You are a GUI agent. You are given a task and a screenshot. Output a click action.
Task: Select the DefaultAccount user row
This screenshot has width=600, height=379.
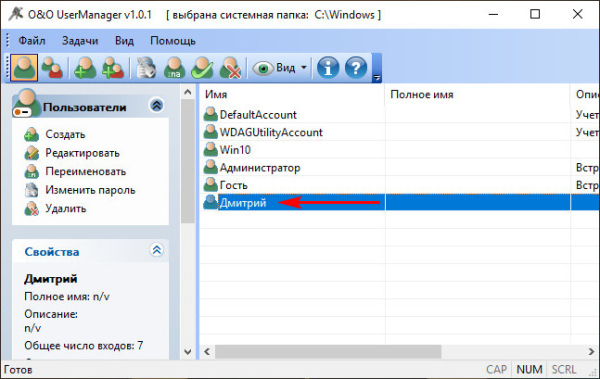[399, 114]
